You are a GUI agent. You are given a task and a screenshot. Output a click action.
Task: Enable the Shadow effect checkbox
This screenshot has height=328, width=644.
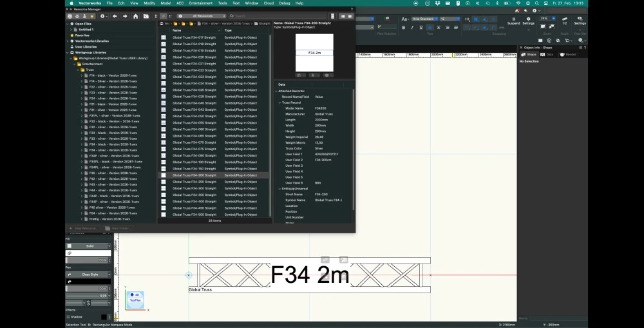[x=68, y=316]
